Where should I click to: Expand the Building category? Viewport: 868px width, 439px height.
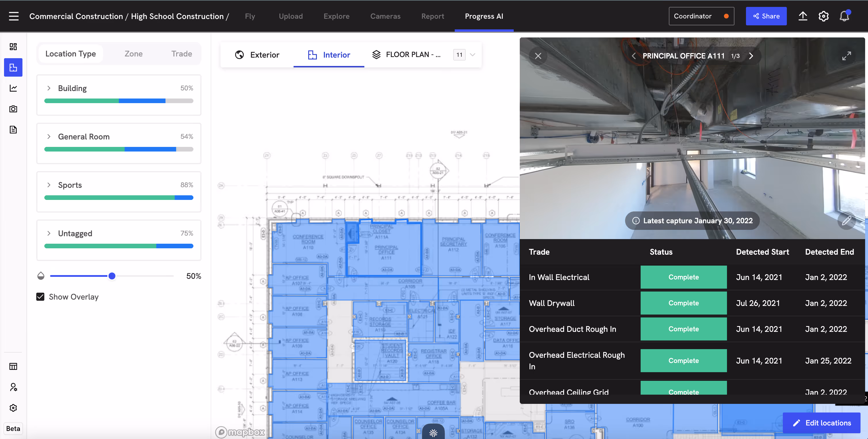(x=49, y=88)
